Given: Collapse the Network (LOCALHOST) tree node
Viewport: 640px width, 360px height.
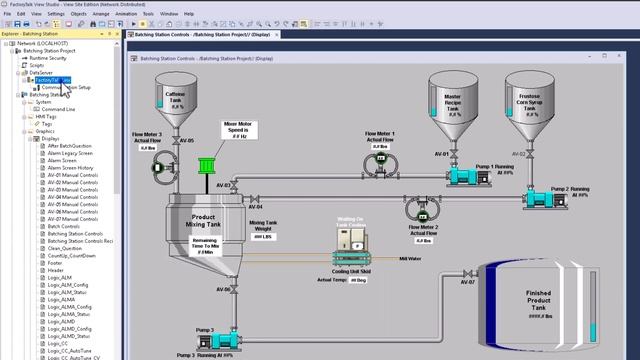Looking at the screenshot, I should [6, 43].
